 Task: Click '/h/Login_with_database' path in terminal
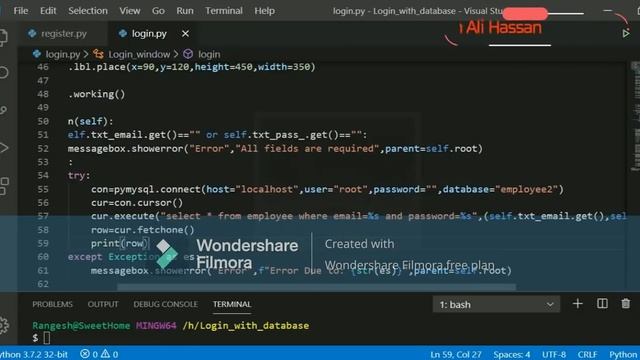(x=246, y=326)
